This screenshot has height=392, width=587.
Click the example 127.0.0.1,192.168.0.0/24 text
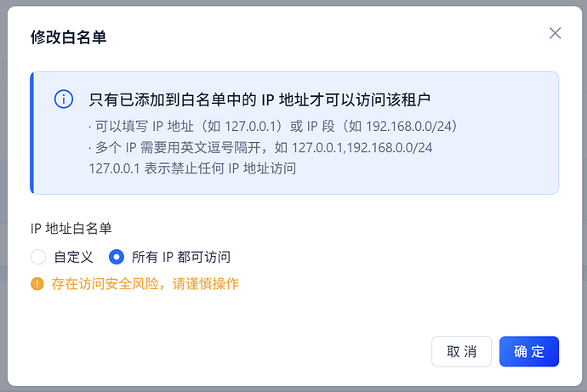[362, 147]
